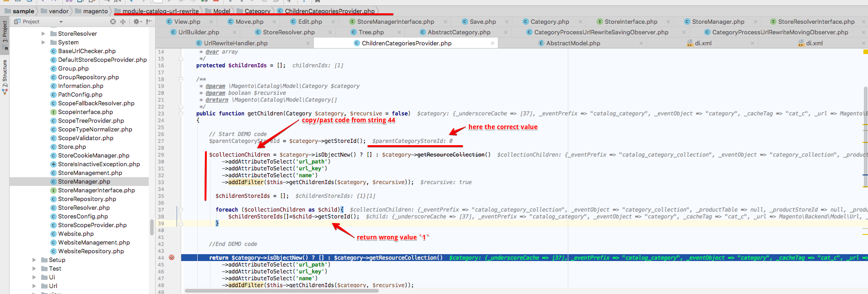Collapse the foreach block fold at line 37
868x294 pixels.
click(181, 210)
